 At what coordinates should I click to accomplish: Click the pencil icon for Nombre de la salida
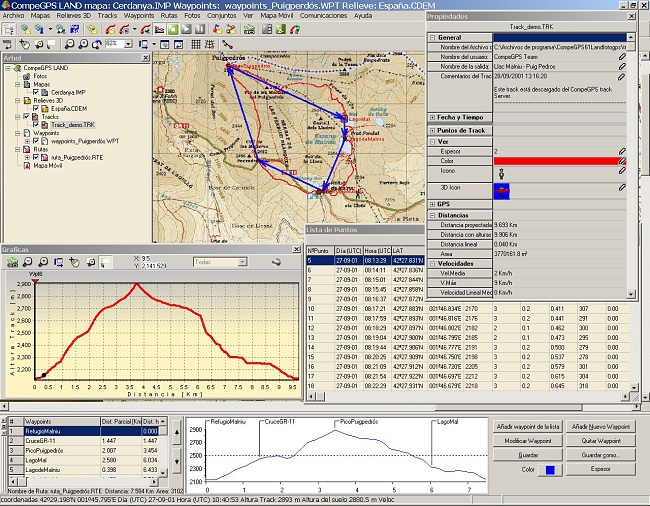click(622, 66)
